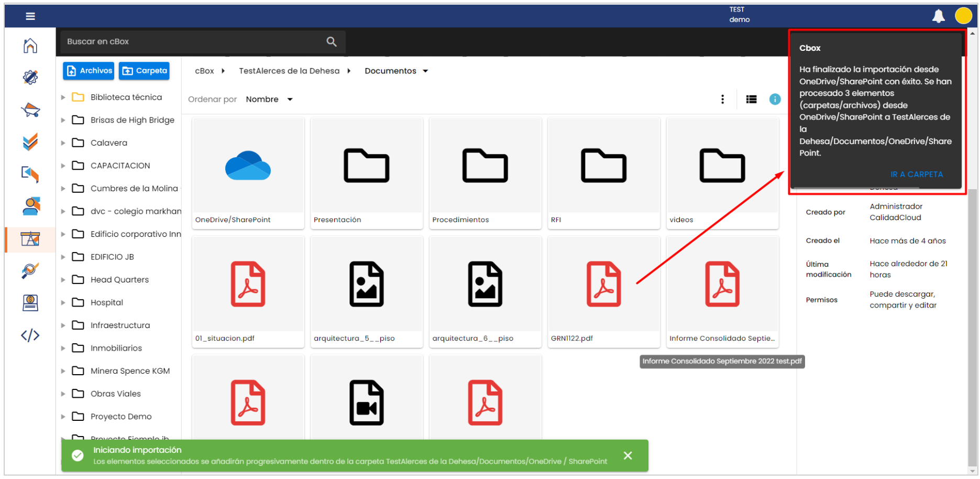Select Inmobiliarios folder in tree
Screen dimensions: 980x479
click(x=107, y=348)
